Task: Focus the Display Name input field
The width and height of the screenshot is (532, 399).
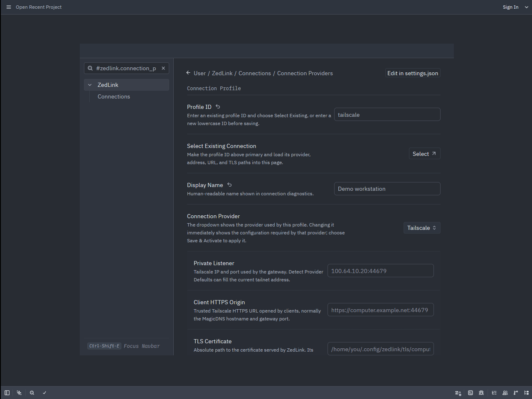Action: point(387,189)
